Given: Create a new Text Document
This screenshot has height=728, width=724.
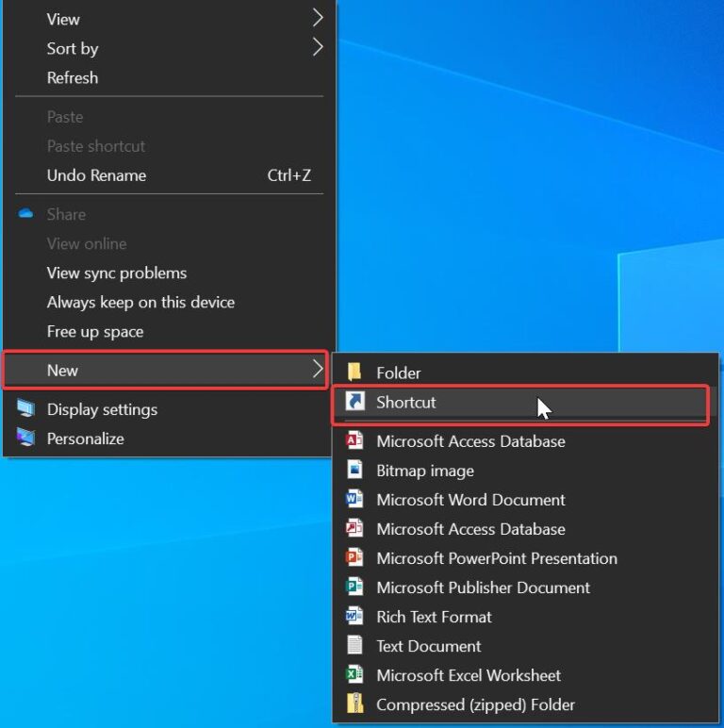Looking at the screenshot, I should point(428,646).
